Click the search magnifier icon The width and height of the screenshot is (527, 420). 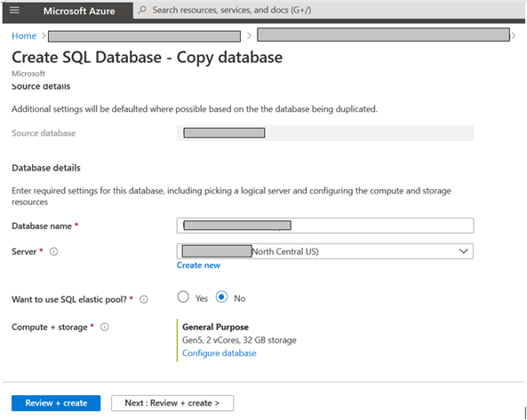coord(142,10)
